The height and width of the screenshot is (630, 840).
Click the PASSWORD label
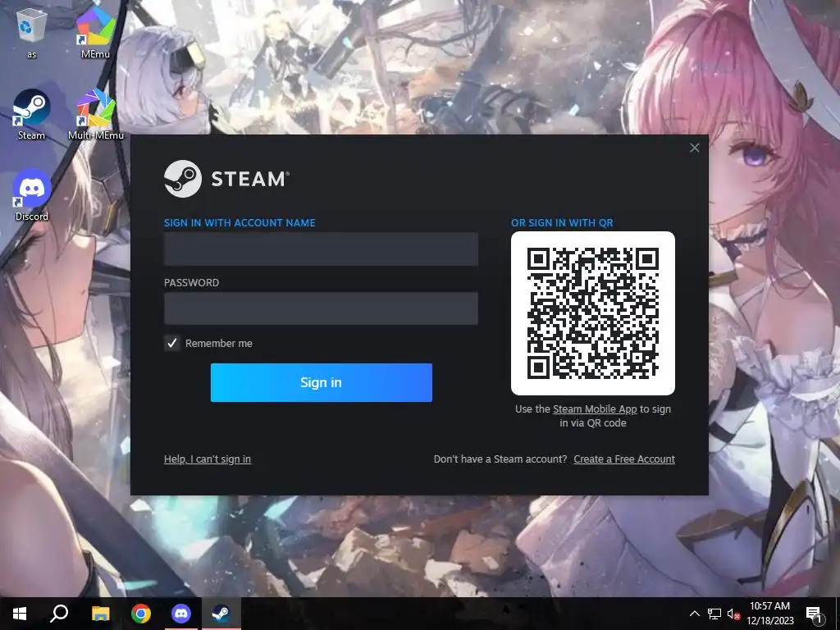[191, 283]
